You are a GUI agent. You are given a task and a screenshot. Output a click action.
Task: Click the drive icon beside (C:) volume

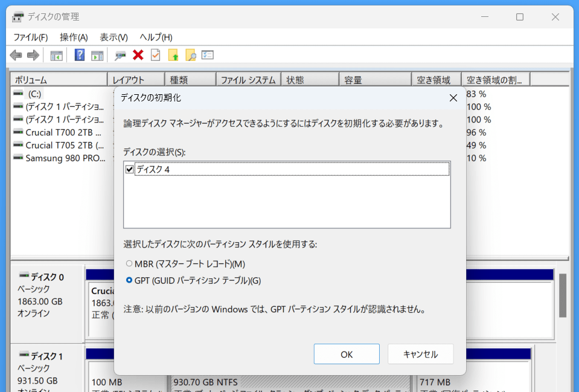pyautogui.click(x=18, y=94)
